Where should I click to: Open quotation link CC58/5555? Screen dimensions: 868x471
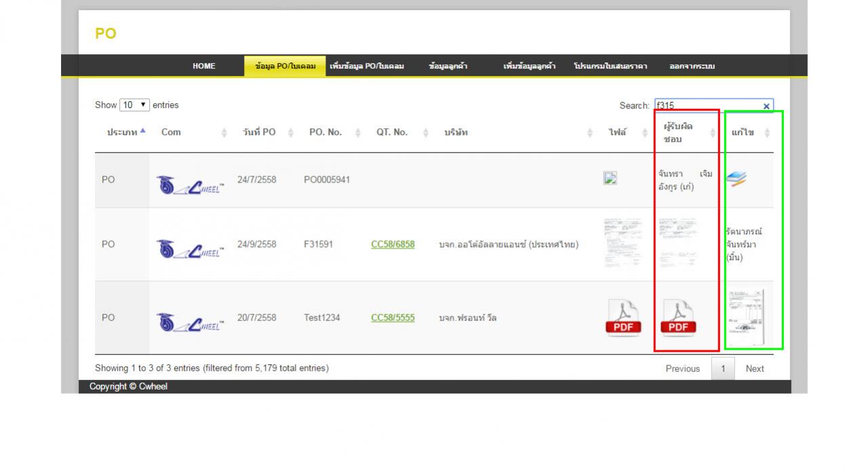tap(393, 318)
